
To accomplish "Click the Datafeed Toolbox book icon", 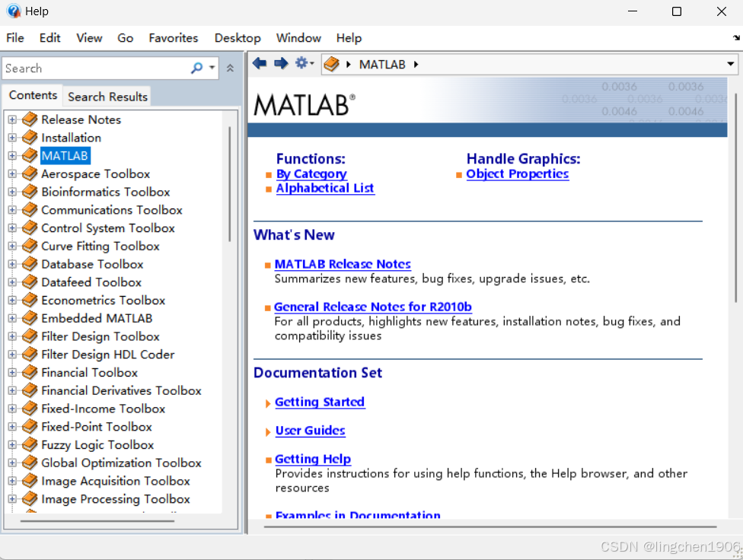I will pyautogui.click(x=30, y=282).
